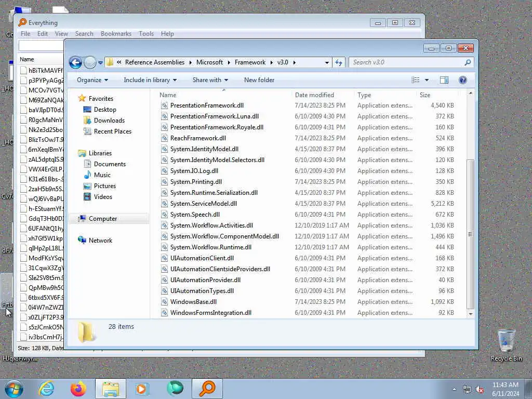The height and width of the screenshot is (399, 532).
Task: Select the PresentationFramework.Luna.dll file icon
Action: pyautogui.click(x=165, y=116)
